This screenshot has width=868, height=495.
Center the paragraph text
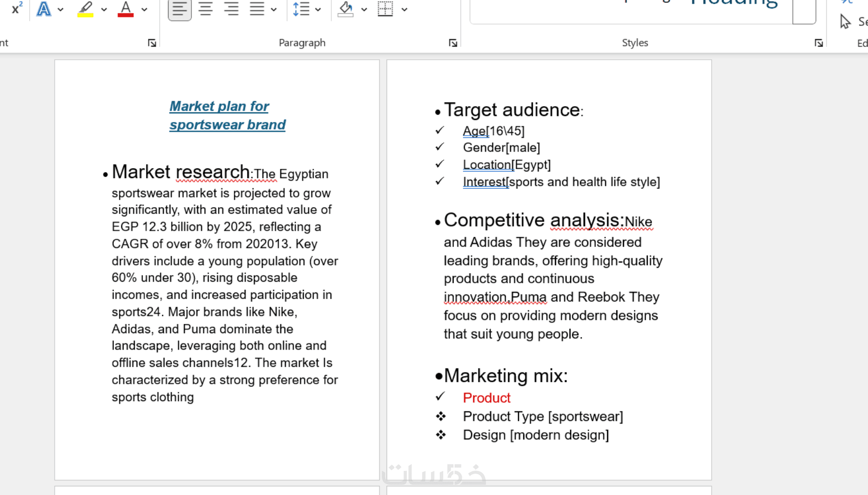pos(206,9)
